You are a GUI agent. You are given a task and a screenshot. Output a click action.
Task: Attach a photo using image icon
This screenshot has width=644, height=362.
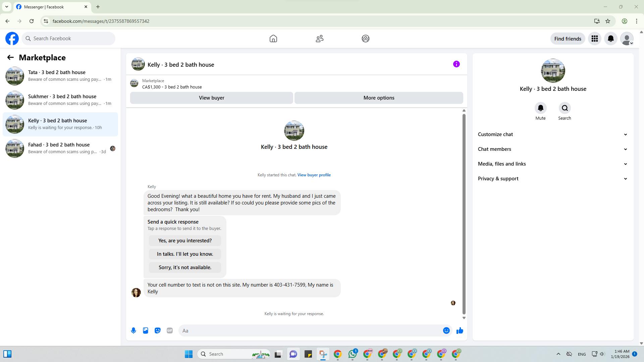point(146,330)
